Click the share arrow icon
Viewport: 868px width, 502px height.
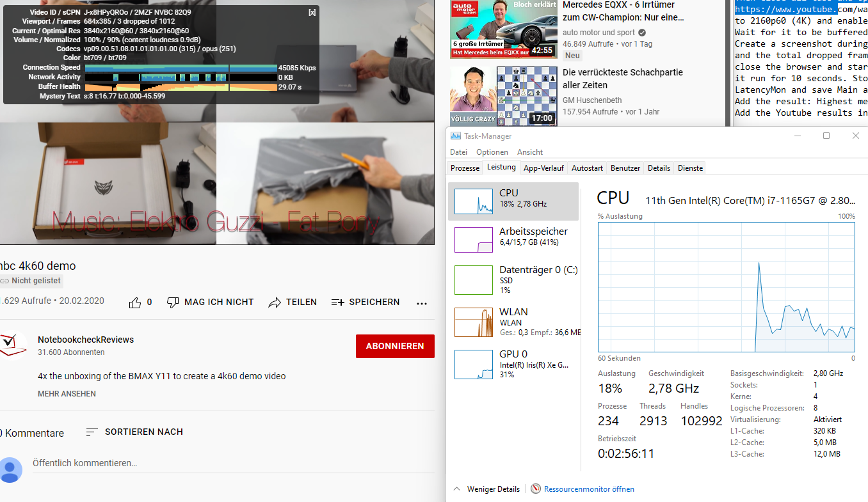(x=275, y=302)
